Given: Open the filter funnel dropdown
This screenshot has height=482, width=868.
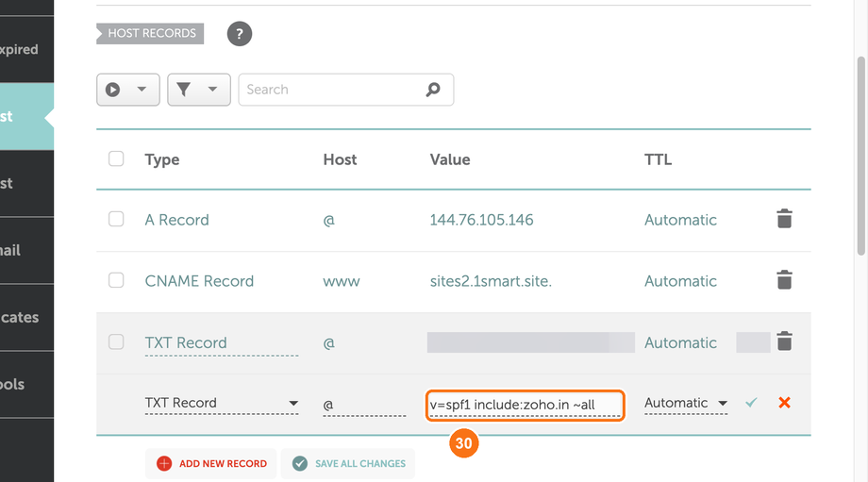Looking at the screenshot, I should (x=199, y=90).
